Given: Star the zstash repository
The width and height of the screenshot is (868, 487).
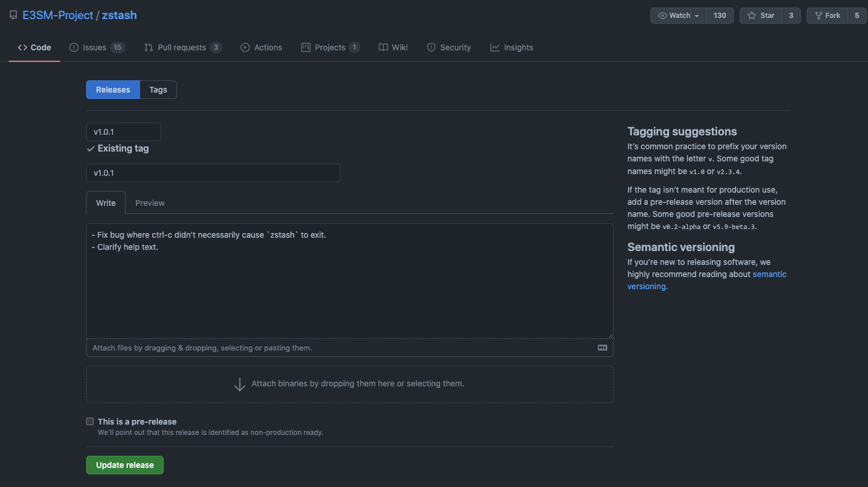Looking at the screenshot, I should click(x=760, y=16).
